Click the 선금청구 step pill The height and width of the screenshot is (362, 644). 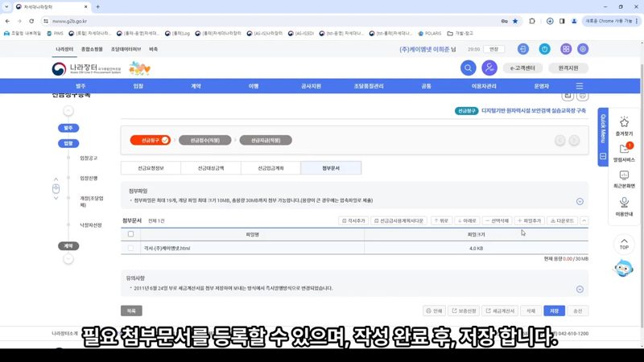click(150, 140)
